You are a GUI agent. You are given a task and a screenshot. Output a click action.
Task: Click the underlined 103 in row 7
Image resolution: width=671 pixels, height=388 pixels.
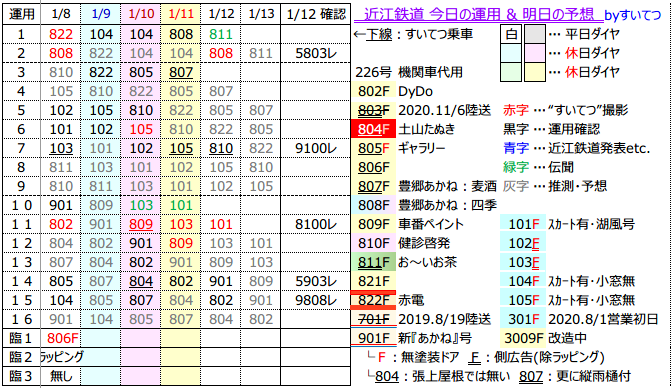coord(61,148)
